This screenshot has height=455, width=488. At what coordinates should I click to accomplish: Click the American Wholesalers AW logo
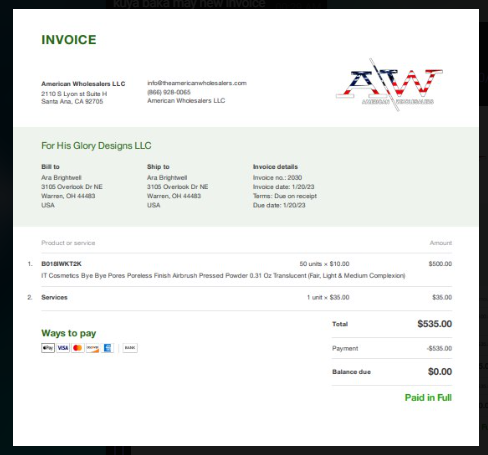(x=389, y=85)
